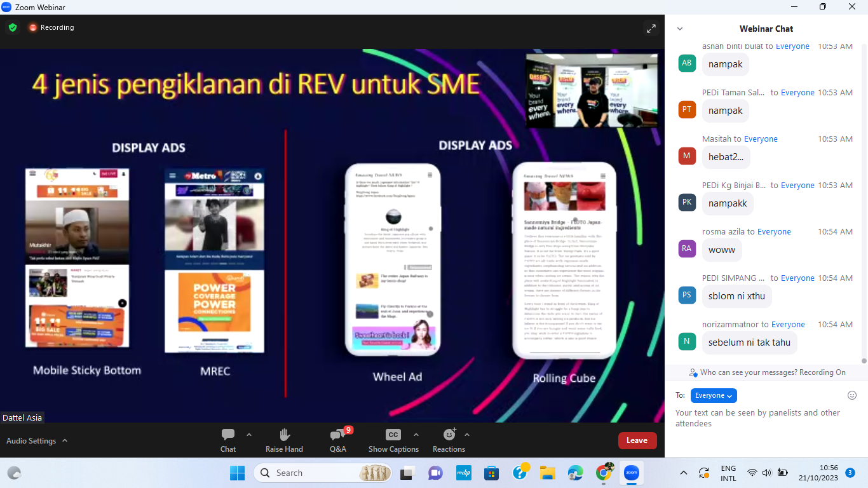Viewport: 868px width, 488px height.
Task: Expand options arrow next to Reactions
Action: pyautogui.click(x=467, y=435)
